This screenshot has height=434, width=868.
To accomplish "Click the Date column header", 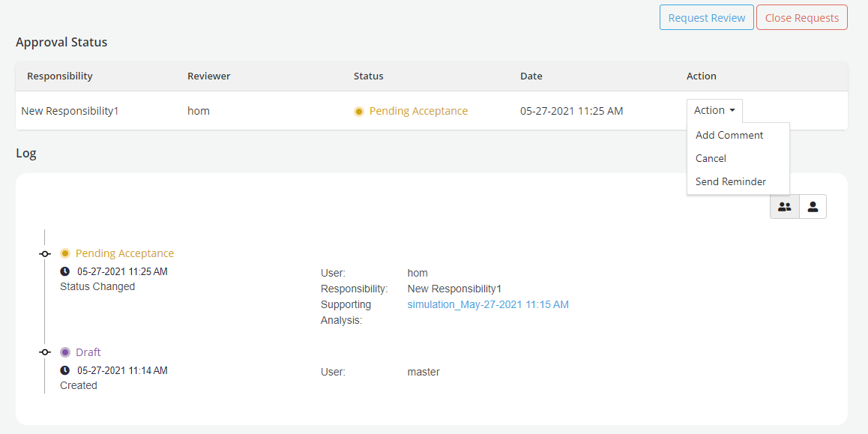I will pyautogui.click(x=531, y=76).
